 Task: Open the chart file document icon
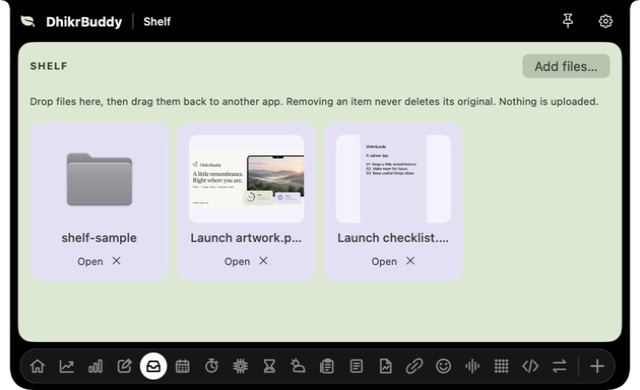tap(385, 366)
